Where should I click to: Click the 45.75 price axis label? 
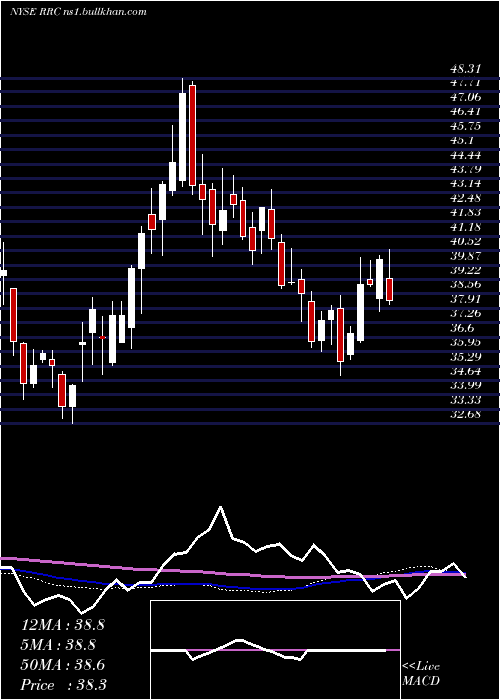click(x=465, y=126)
